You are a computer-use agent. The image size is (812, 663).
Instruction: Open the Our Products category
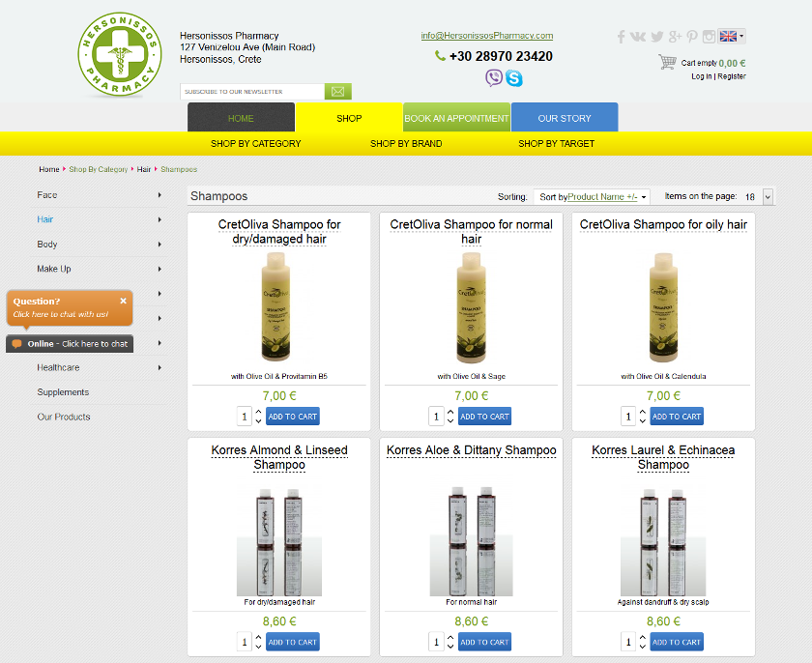click(x=64, y=417)
